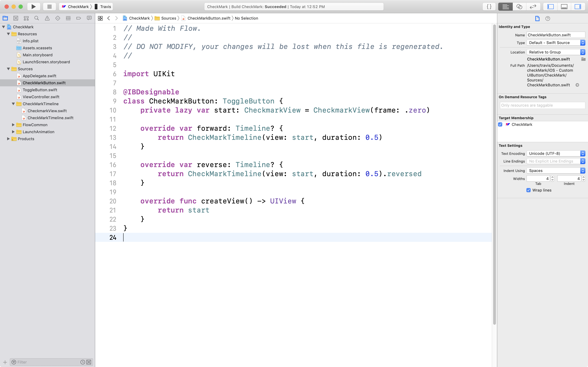The height and width of the screenshot is (367, 588).
Task: Show the Source Control navigator
Action: 16,18
